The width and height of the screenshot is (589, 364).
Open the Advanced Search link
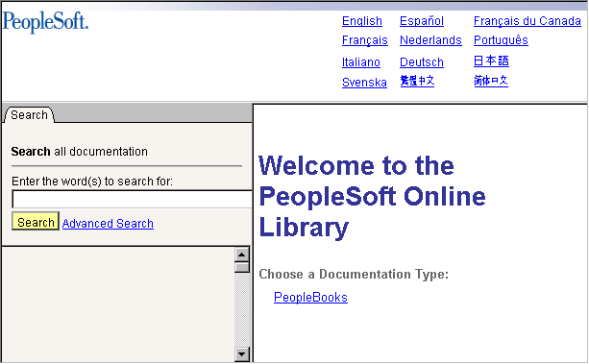[x=108, y=224]
